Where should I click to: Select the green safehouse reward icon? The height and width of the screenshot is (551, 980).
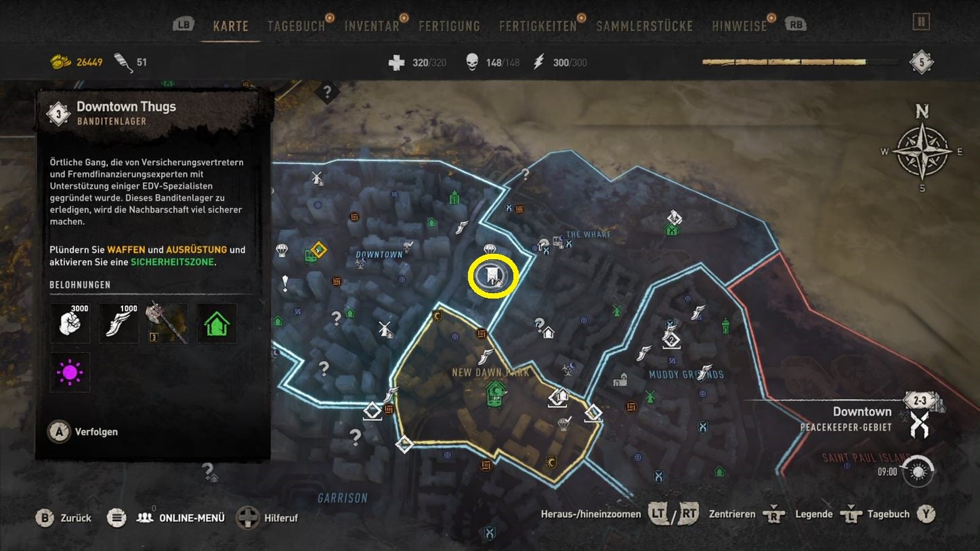pos(217,324)
